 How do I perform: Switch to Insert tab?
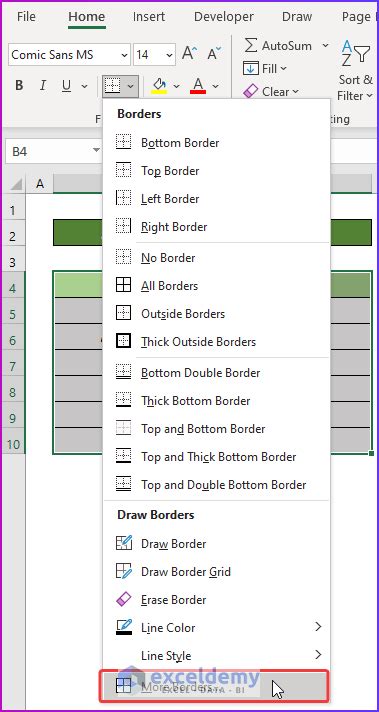click(x=149, y=17)
